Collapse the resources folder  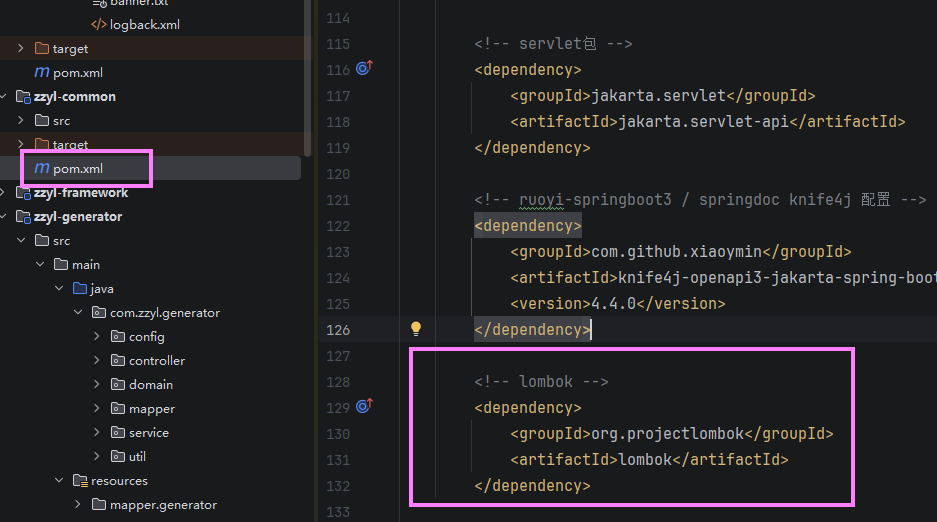point(59,480)
